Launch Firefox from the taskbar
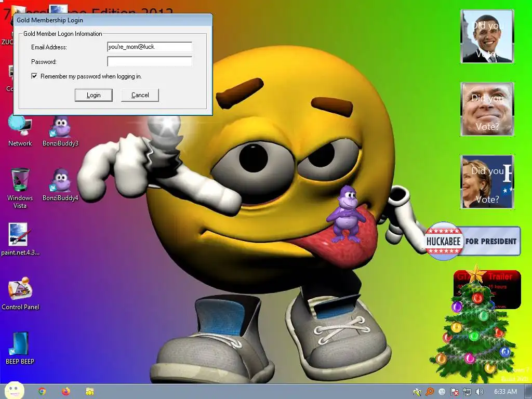Image resolution: width=532 pixels, height=399 pixels. coord(66,392)
